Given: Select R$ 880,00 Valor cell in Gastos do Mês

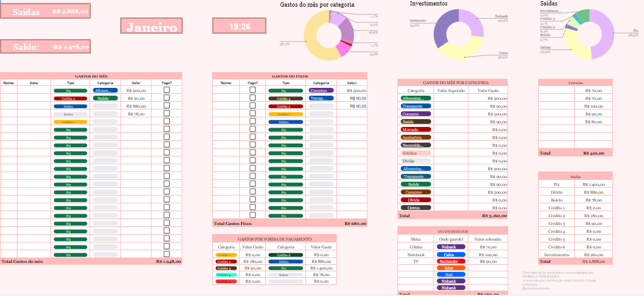Looking at the screenshot, I should pyautogui.click(x=136, y=106).
